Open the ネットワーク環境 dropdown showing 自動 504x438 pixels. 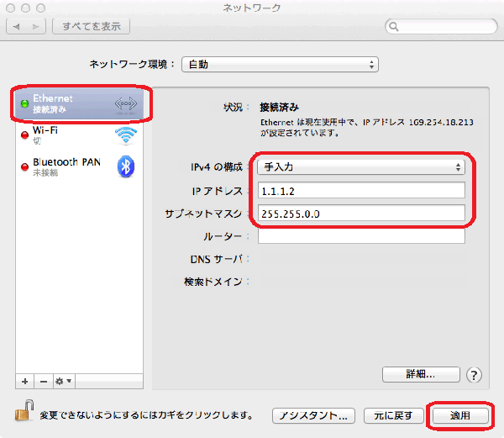click(280, 65)
